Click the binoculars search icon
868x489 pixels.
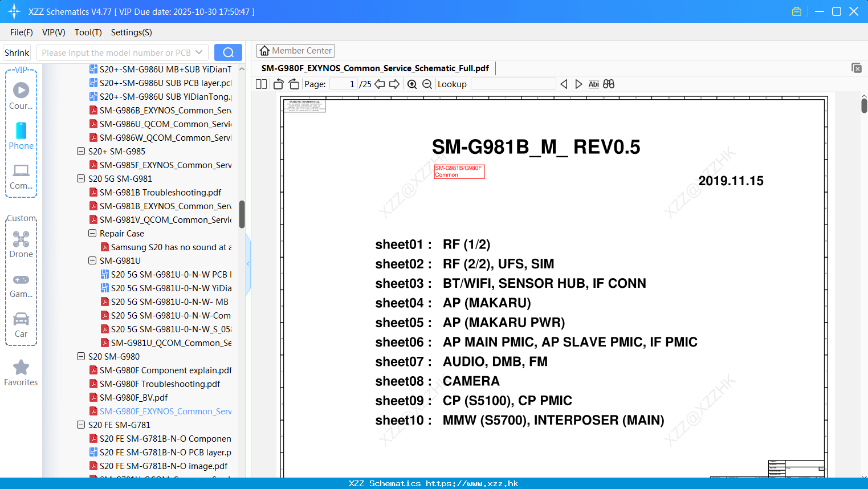609,84
